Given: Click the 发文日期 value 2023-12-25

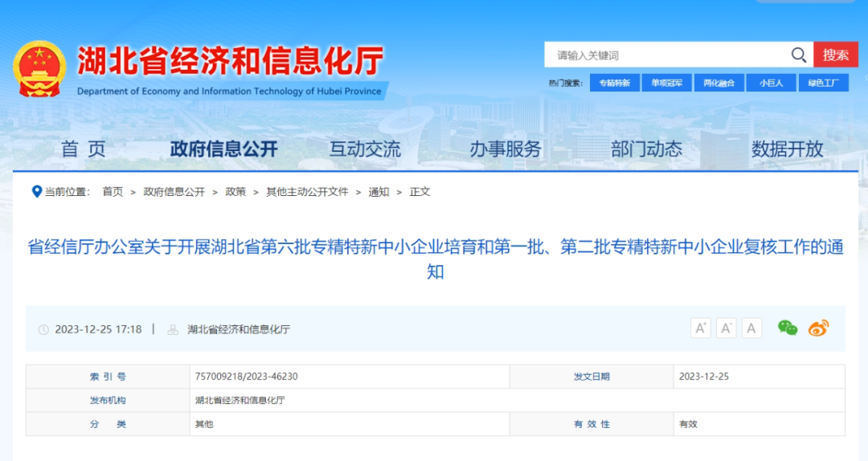Looking at the screenshot, I should point(703,377).
